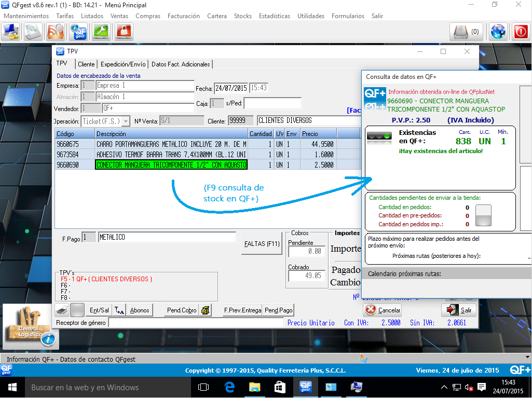Click the Salir button in TPV window

click(x=459, y=310)
